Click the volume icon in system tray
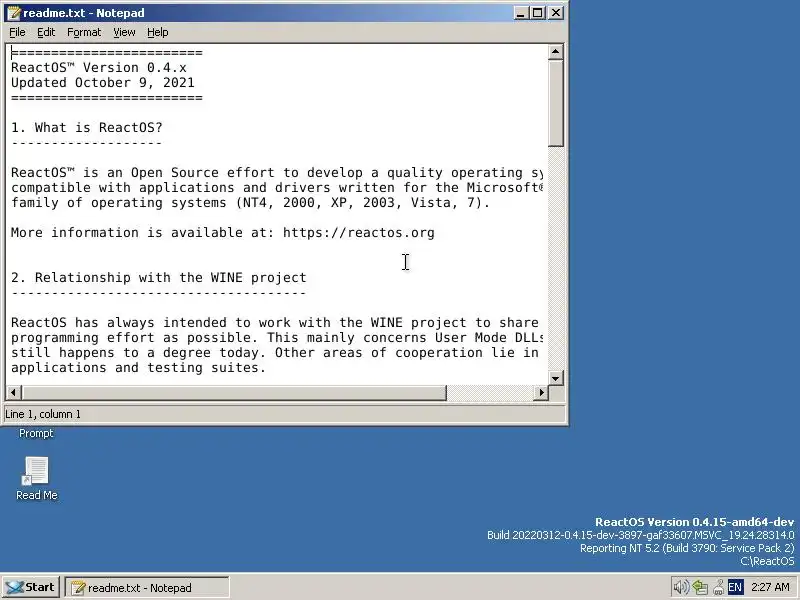The height and width of the screenshot is (600, 800). point(681,587)
